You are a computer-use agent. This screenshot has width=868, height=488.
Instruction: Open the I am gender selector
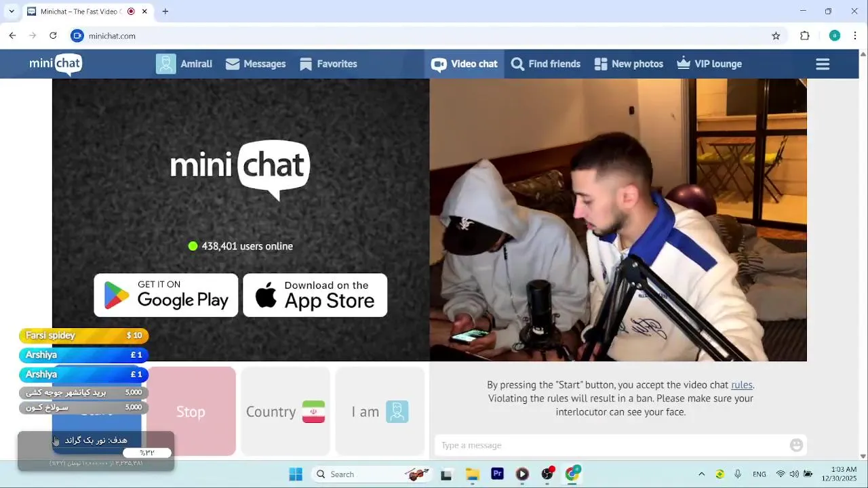[380, 411]
